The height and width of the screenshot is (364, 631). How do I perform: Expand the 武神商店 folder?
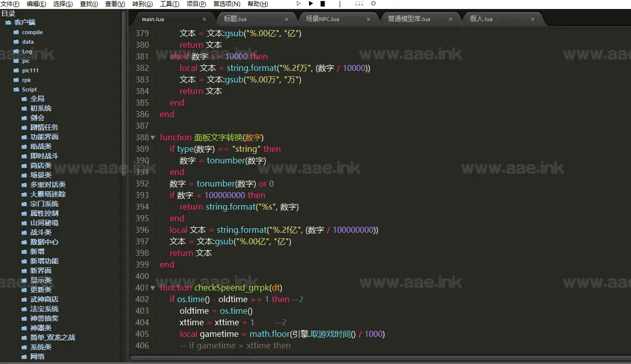point(24,300)
